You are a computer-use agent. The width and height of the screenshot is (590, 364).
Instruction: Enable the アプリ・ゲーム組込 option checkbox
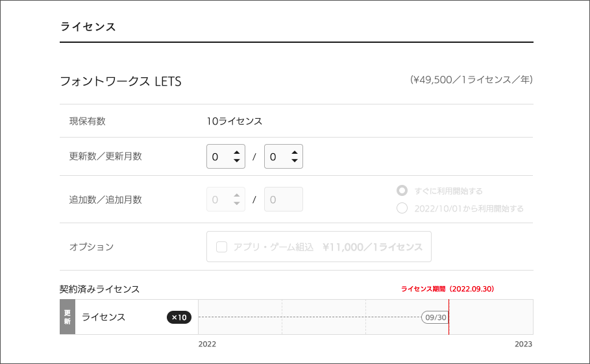pos(222,247)
